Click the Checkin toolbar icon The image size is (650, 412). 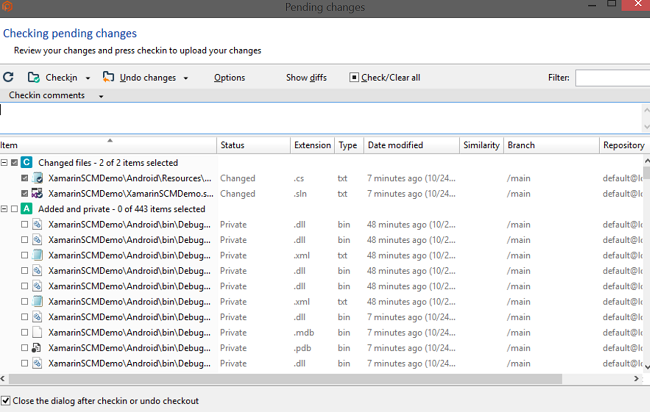pyautogui.click(x=34, y=77)
